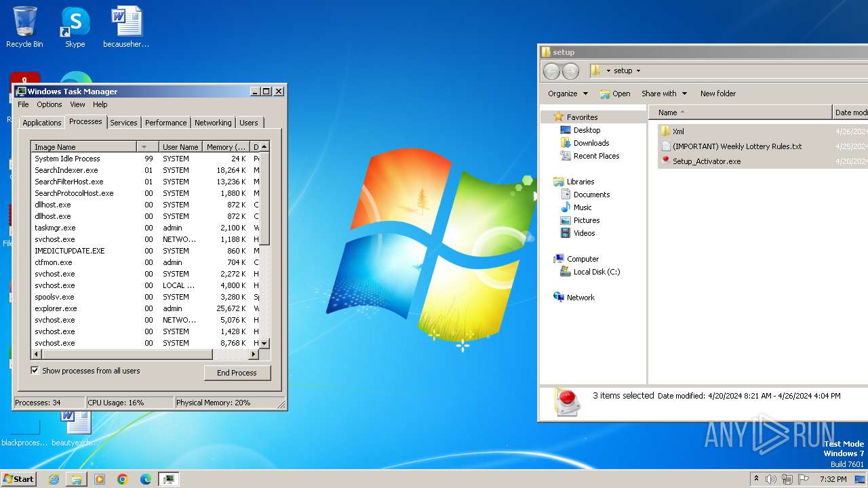This screenshot has width=868, height=488.
Task: Open the File menu in Task Manager
Action: [23, 104]
